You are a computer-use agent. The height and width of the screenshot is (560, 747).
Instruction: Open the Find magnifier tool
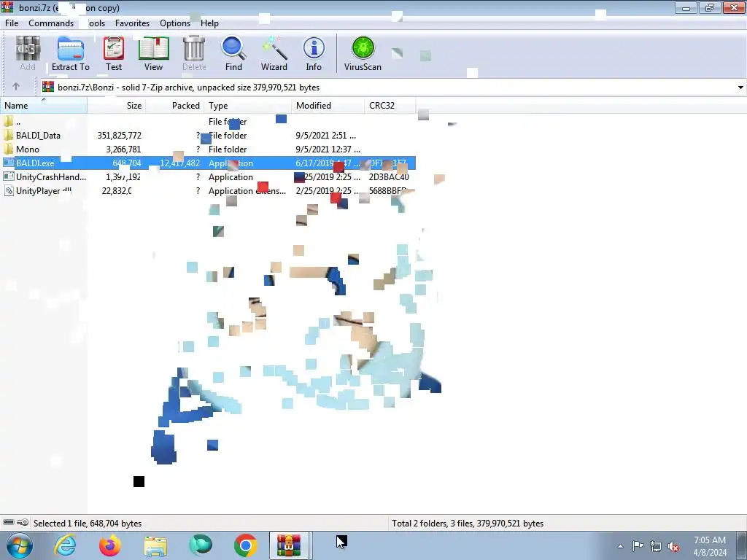point(233,53)
